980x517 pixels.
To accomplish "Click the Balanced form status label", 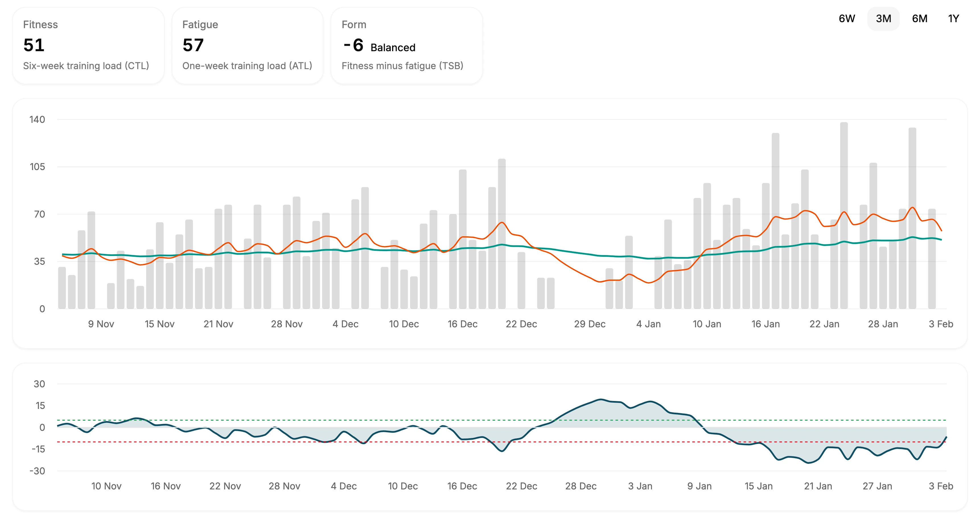I will [x=393, y=47].
